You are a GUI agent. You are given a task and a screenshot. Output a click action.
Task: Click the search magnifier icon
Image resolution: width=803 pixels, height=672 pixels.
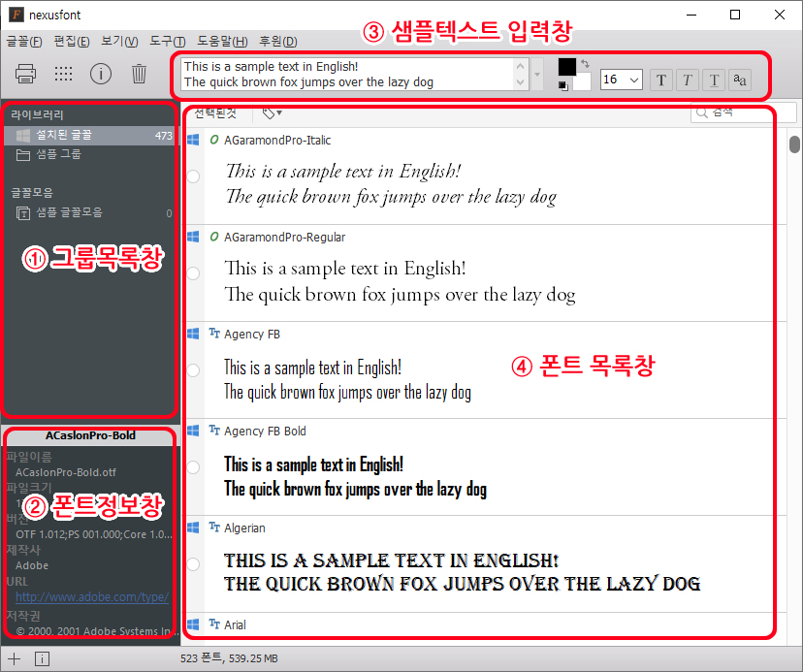(x=701, y=112)
